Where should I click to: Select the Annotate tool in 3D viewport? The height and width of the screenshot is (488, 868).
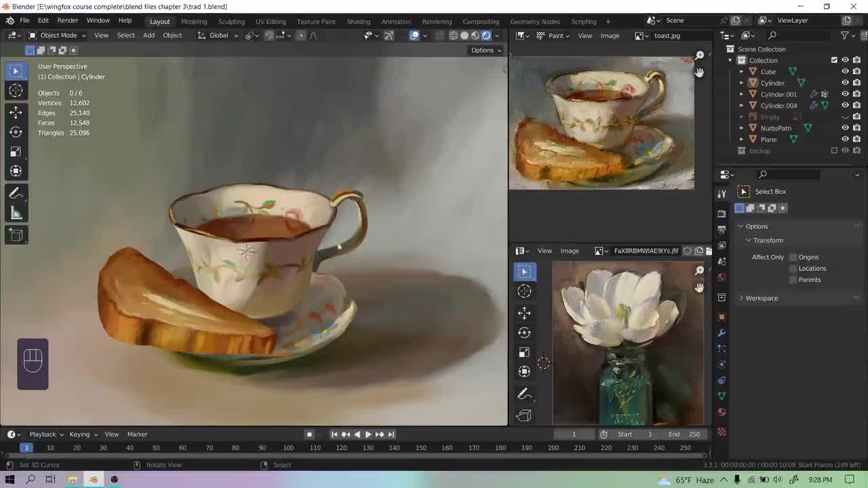(x=16, y=194)
